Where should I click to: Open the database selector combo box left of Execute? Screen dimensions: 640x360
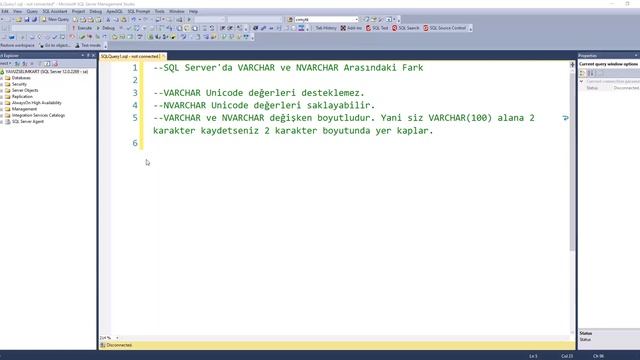pos(39,28)
